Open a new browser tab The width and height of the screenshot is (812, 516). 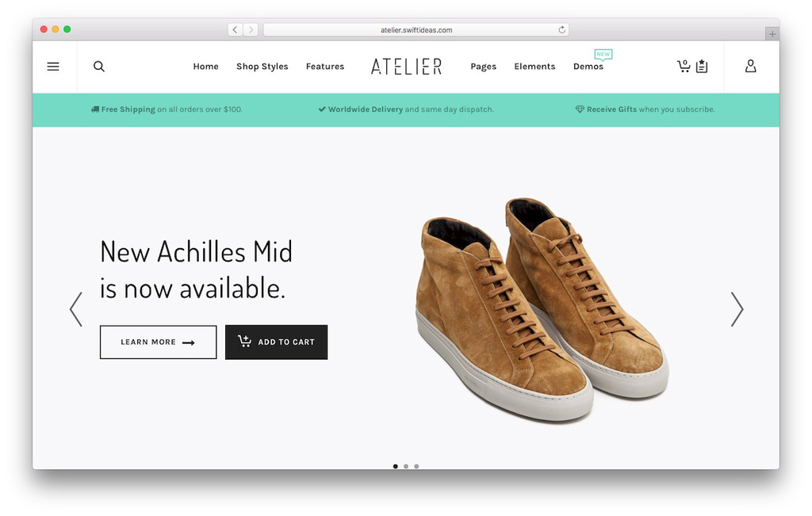point(772,33)
